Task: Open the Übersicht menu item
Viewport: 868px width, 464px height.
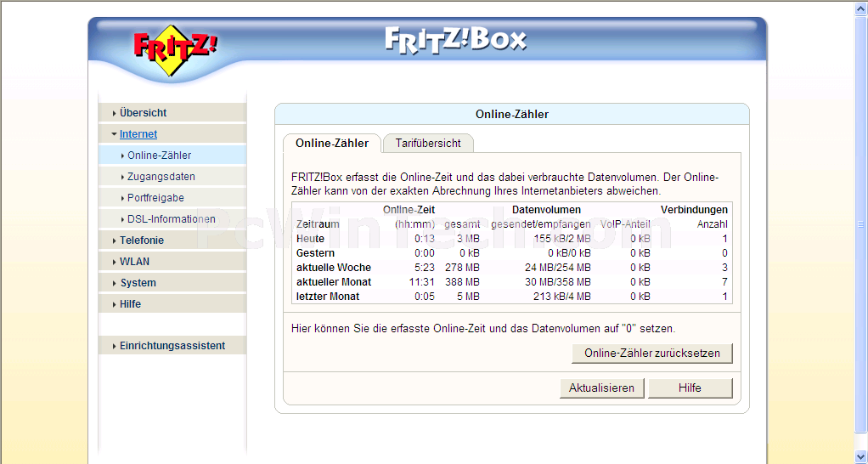Action: point(172,112)
